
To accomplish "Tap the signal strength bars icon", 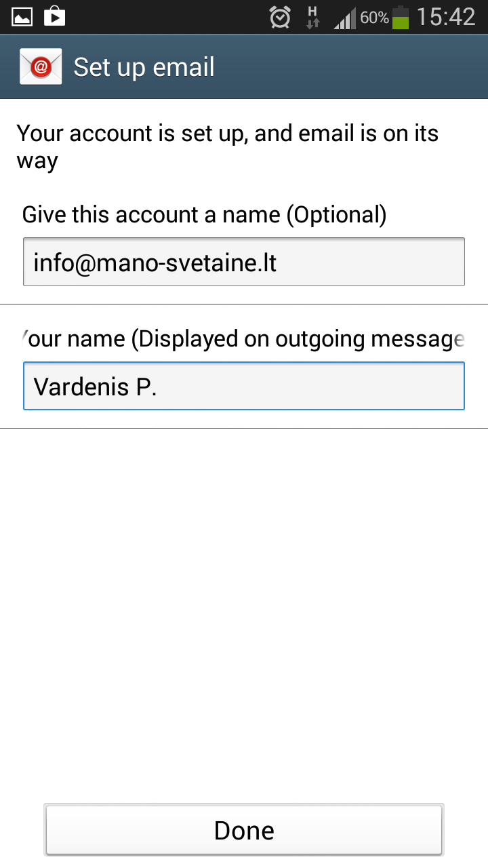I will coord(344,19).
